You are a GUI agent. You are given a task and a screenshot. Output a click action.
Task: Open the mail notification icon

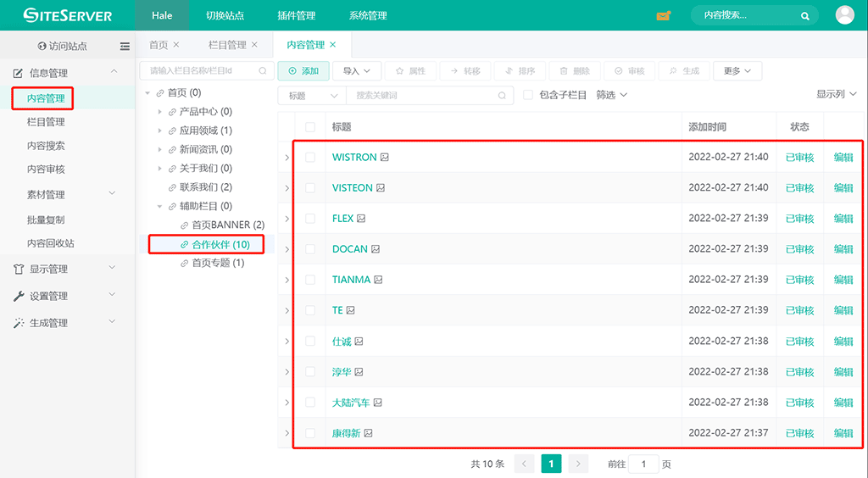663,15
